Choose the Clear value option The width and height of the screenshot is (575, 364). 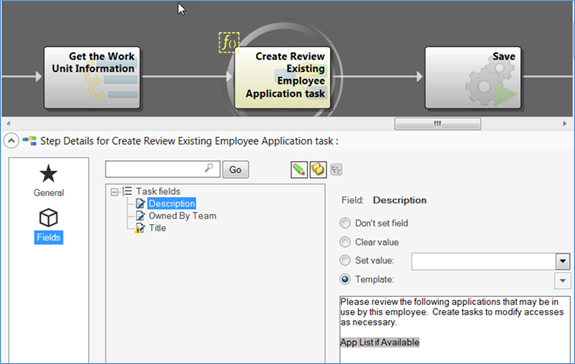click(x=345, y=242)
